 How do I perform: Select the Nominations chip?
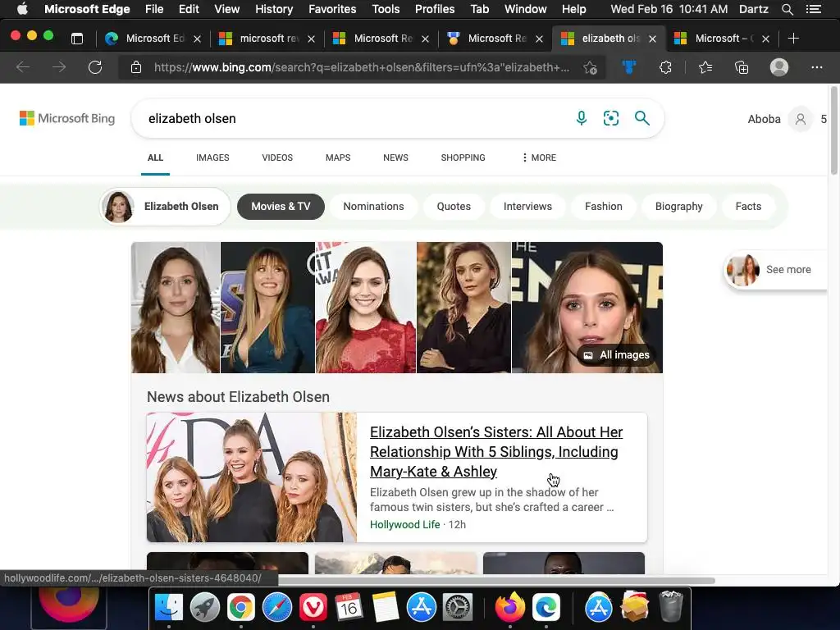click(x=373, y=206)
